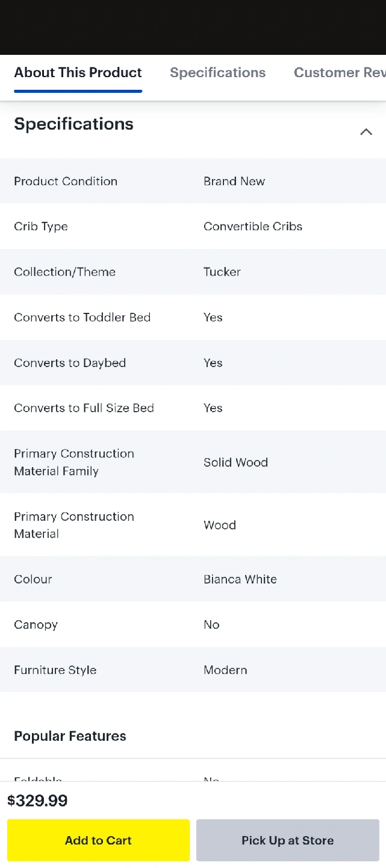Click the Brand New condition value
Viewport: 386px width, 868px height.
(x=234, y=181)
